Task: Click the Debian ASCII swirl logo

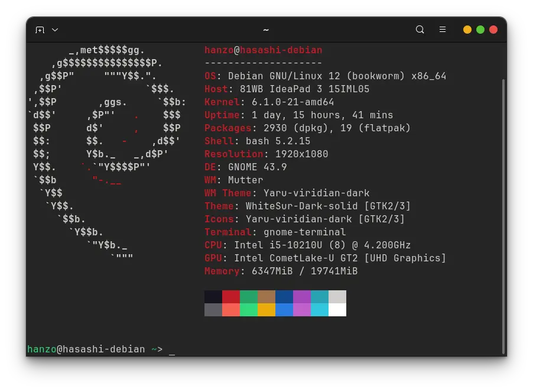Action: 107,153
